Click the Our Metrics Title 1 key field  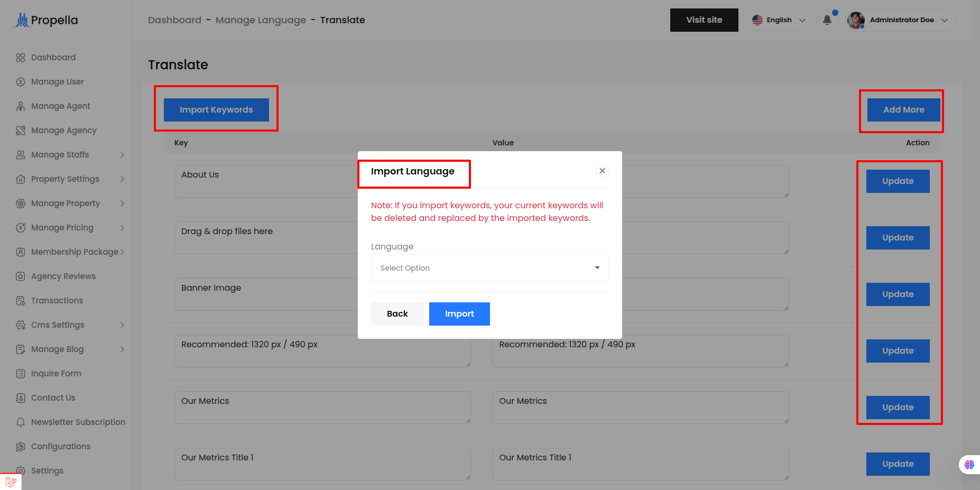click(322, 464)
